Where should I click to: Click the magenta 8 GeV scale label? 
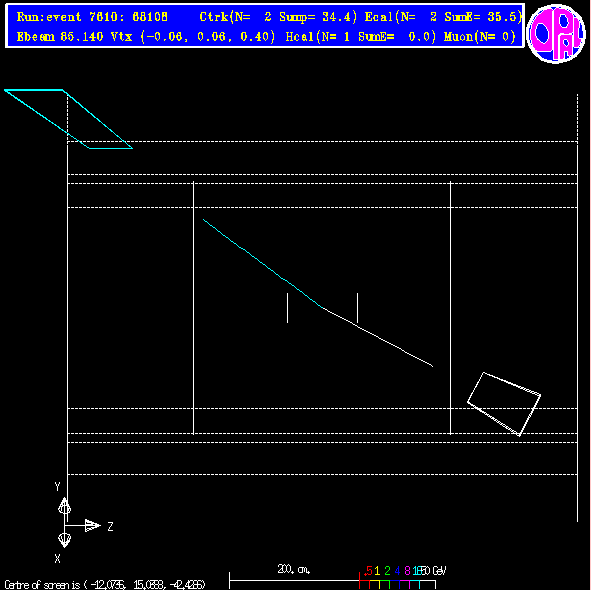(407, 570)
